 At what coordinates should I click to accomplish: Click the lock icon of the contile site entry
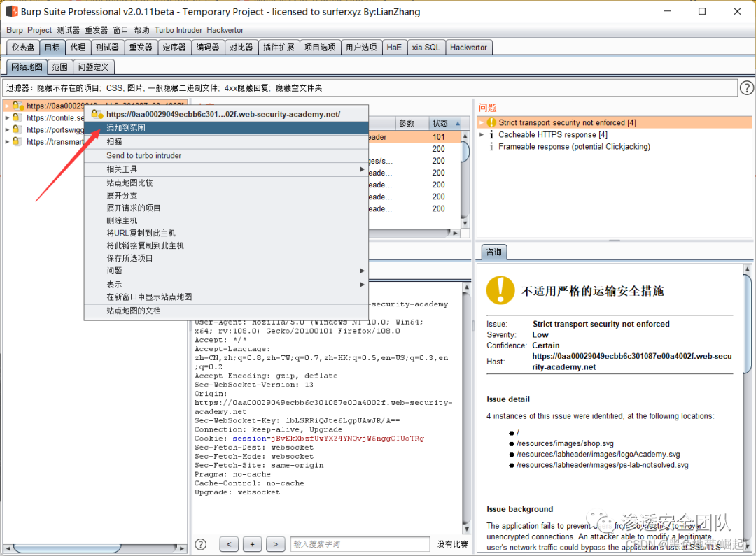(x=17, y=117)
